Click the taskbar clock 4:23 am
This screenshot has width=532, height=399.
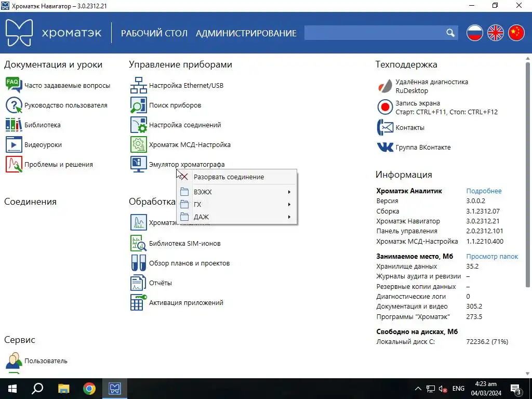point(486,384)
